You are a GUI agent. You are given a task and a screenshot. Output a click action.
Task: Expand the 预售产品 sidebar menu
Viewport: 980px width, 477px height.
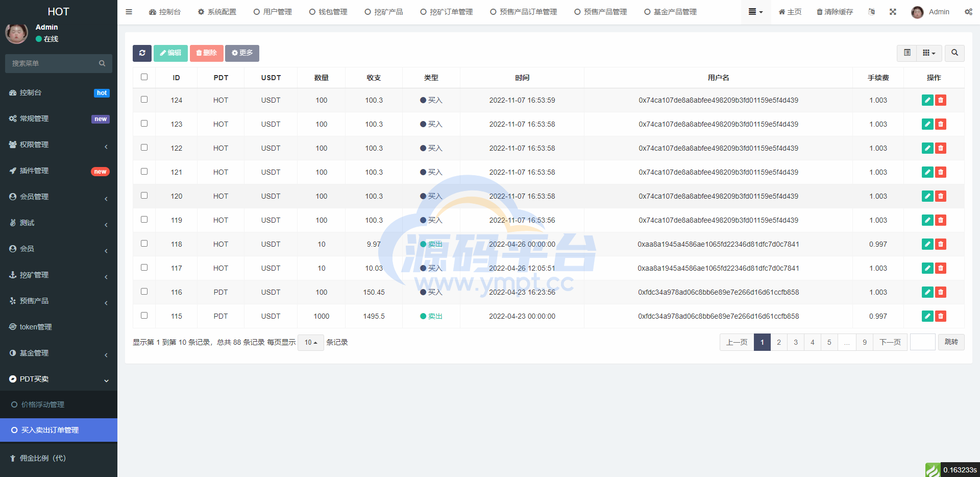coord(59,301)
